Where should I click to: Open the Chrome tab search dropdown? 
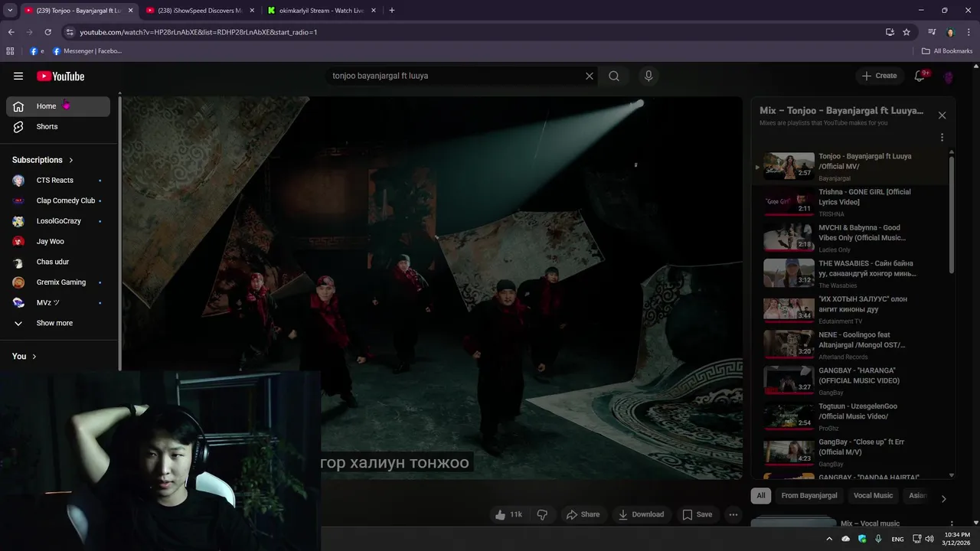10,11
